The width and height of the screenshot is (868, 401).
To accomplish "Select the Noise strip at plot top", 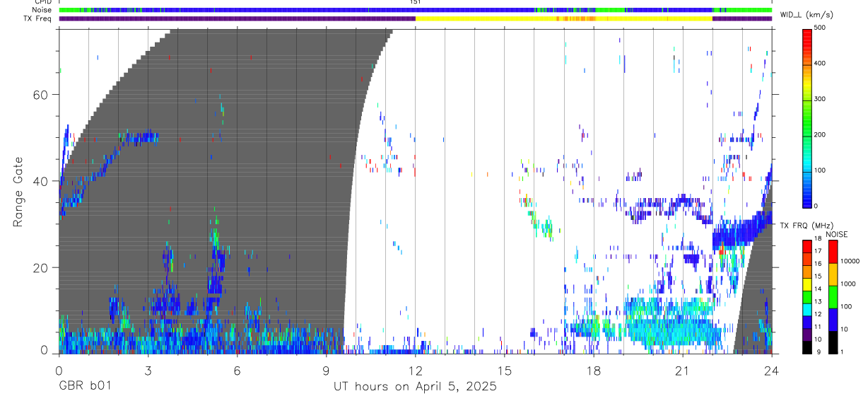I will (x=415, y=10).
